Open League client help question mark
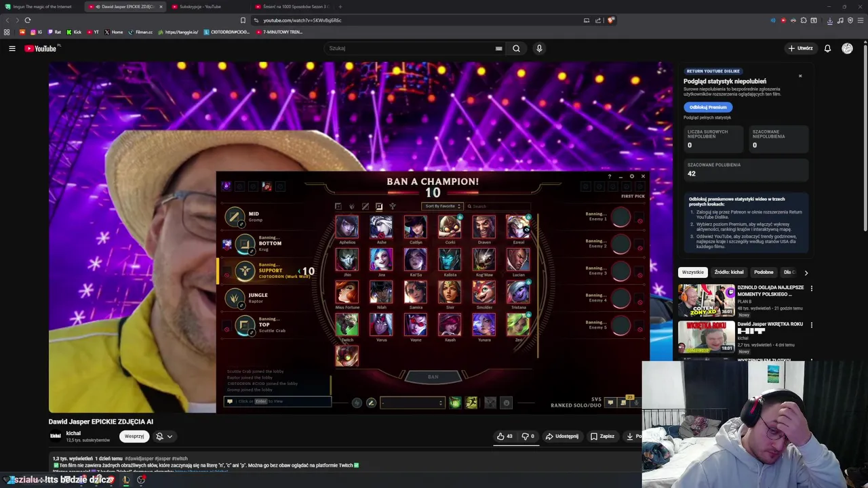Image resolution: width=868 pixels, height=488 pixels. [x=609, y=176]
